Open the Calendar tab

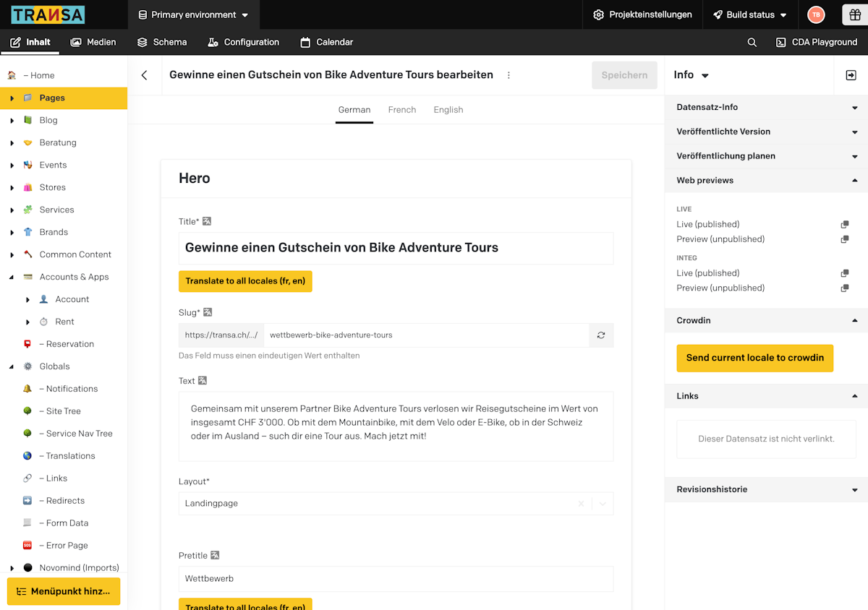[x=327, y=42]
